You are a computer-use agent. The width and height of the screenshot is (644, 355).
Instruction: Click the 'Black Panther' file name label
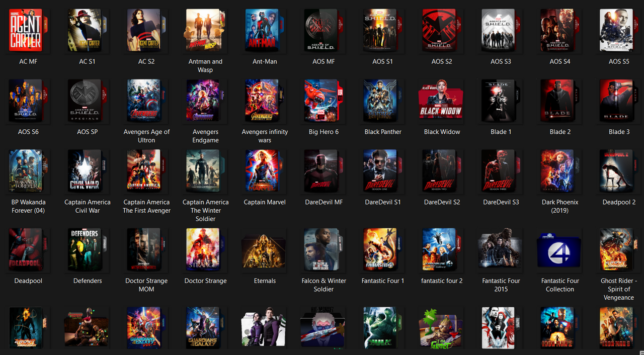pyautogui.click(x=383, y=132)
